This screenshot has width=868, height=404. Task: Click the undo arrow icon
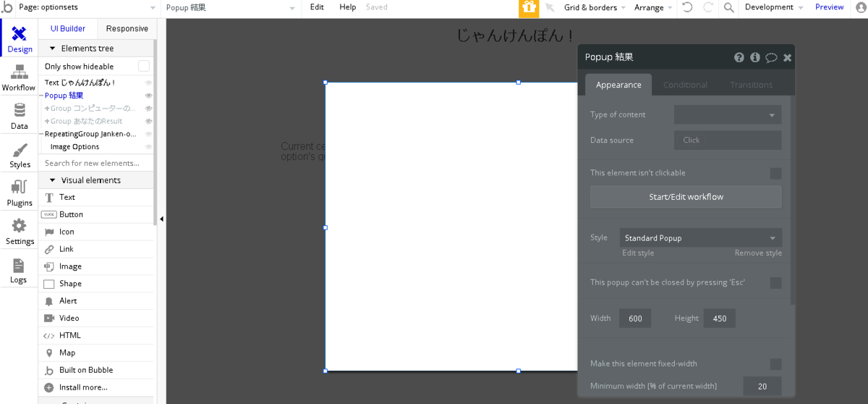pos(687,7)
